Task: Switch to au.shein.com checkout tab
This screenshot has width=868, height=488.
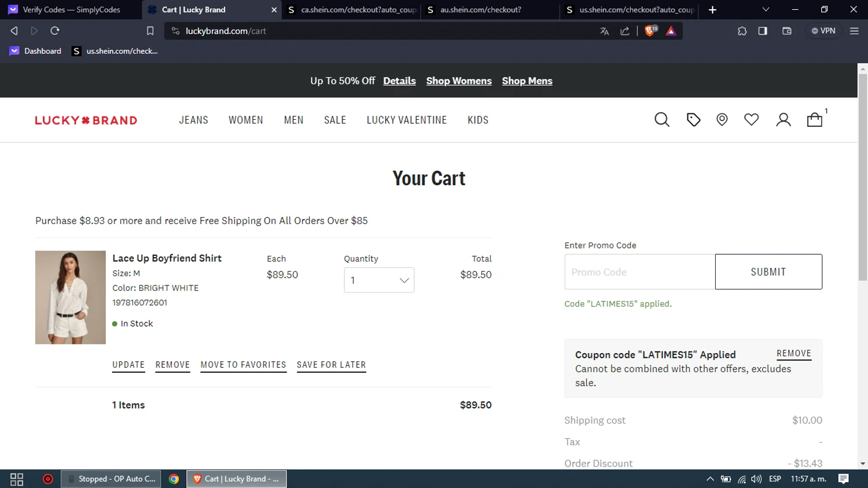Action: (x=491, y=10)
